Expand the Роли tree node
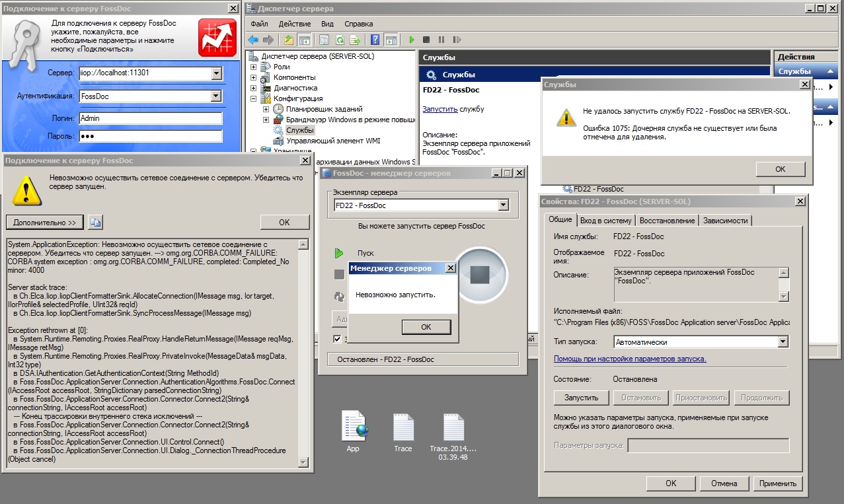844x504 pixels. click(253, 67)
